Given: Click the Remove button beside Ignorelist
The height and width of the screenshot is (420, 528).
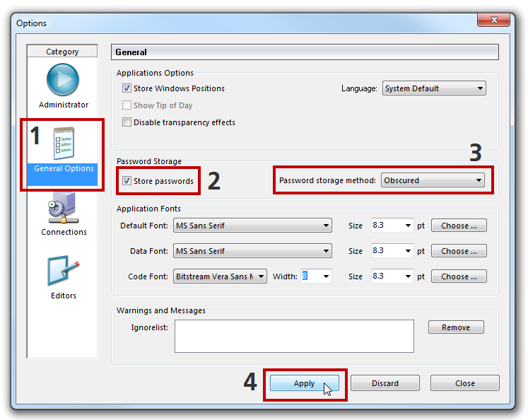Looking at the screenshot, I should [456, 327].
